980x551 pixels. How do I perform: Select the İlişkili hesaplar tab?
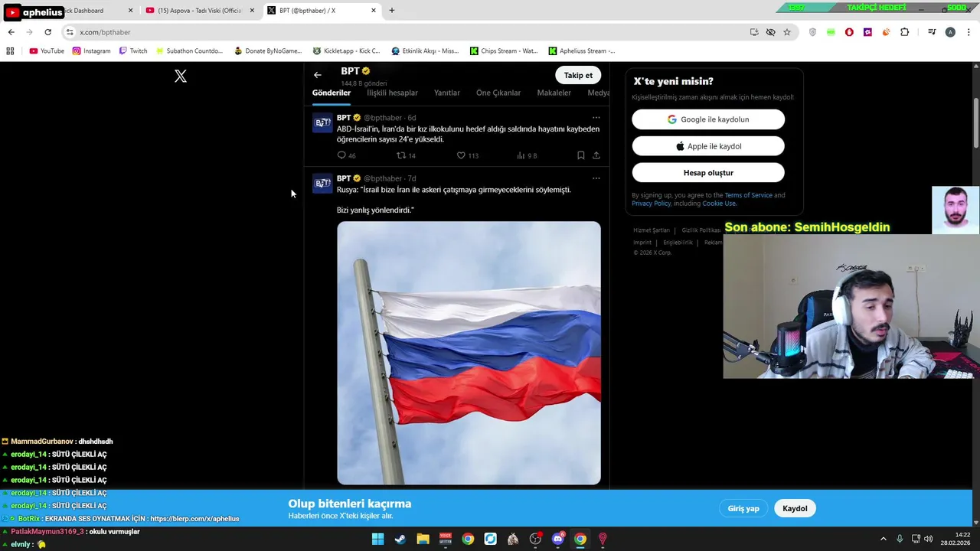coord(392,93)
